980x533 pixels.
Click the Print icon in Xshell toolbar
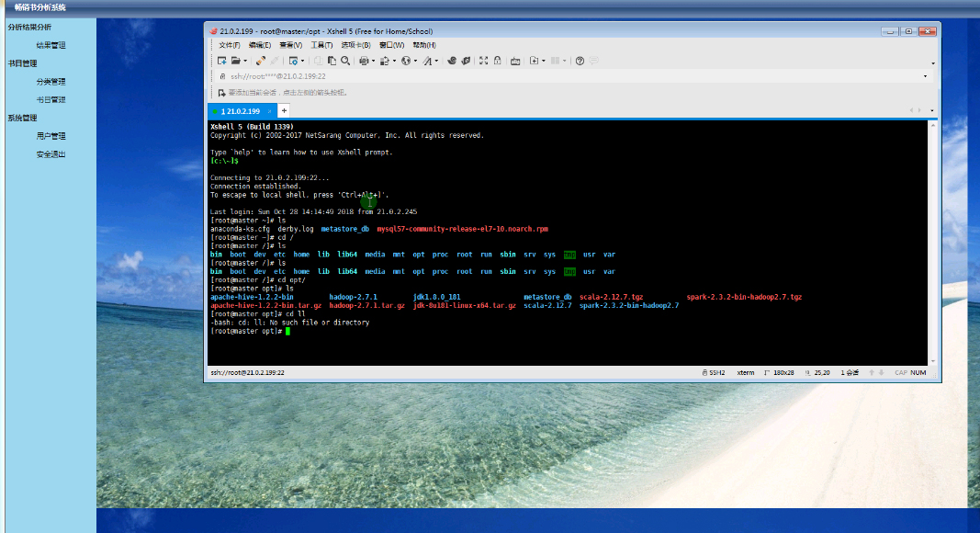(x=364, y=61)
